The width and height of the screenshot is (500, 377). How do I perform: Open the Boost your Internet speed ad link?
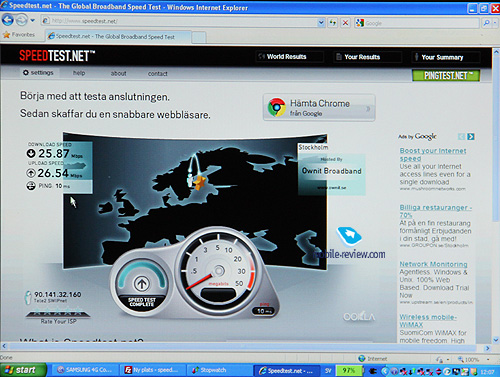[433, 155]
